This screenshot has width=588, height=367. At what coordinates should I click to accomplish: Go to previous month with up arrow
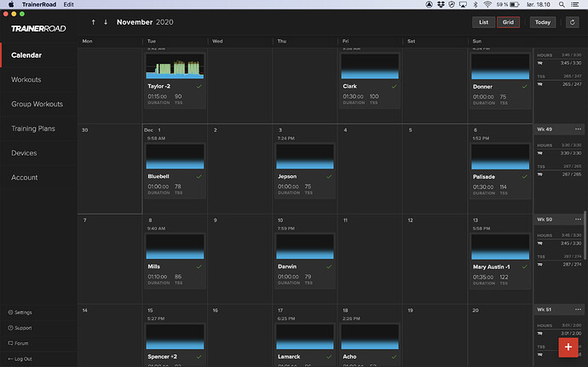tap(94, 22)
